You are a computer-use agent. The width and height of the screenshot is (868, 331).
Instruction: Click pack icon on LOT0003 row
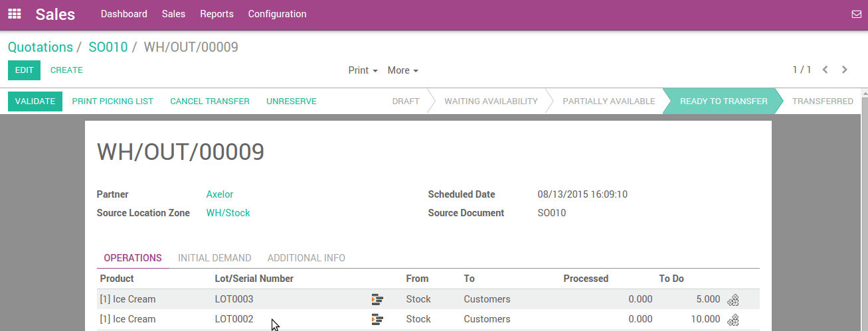tap(733, 299)
